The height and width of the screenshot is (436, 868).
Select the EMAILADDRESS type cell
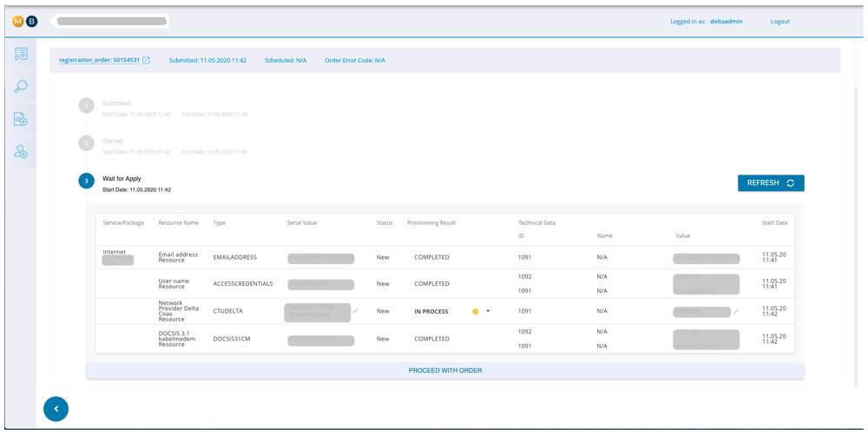click(234, 258)
